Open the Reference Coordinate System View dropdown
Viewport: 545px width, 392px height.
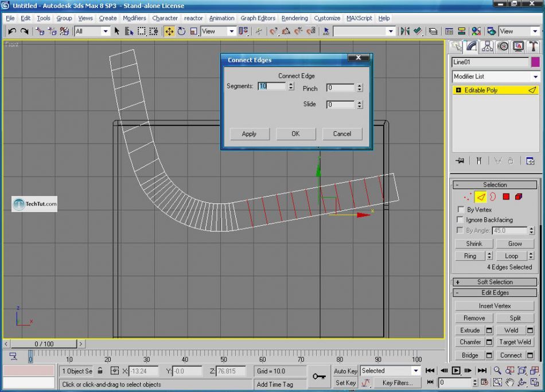coord(232,32)
